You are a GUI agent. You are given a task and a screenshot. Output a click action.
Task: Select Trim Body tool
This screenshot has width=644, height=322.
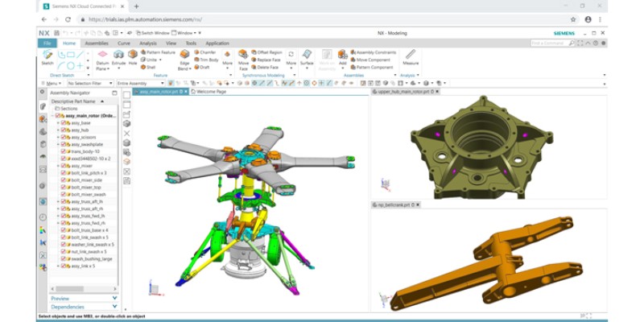click(206, 60)
